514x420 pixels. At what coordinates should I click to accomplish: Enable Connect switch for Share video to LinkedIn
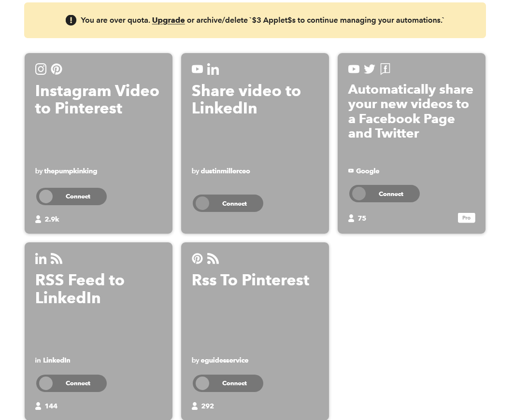click(228, 203)
